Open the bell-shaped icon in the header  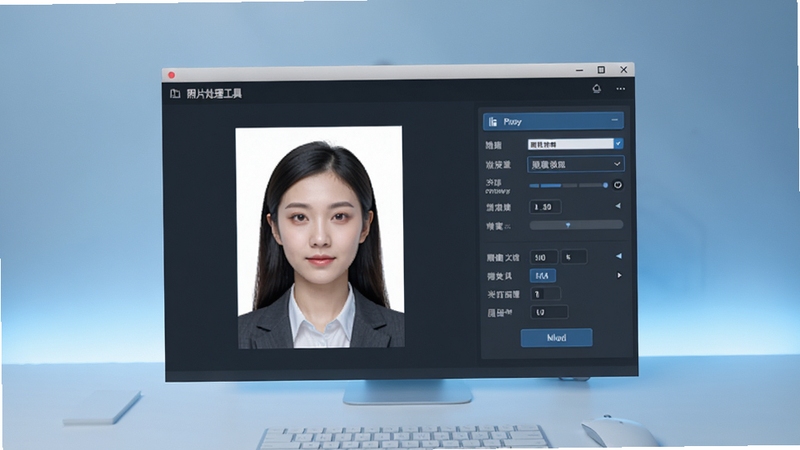(x=596, y=89)
